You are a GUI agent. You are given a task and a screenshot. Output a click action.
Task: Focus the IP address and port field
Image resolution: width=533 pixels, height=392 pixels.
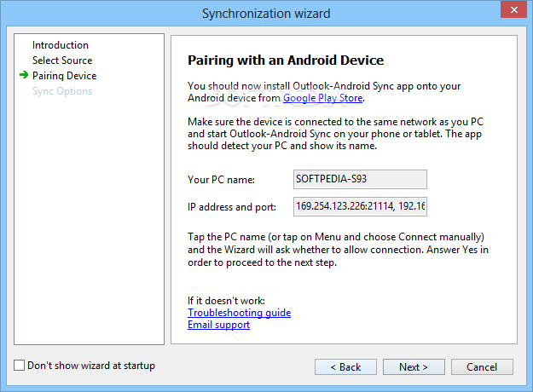coord(360,206)
